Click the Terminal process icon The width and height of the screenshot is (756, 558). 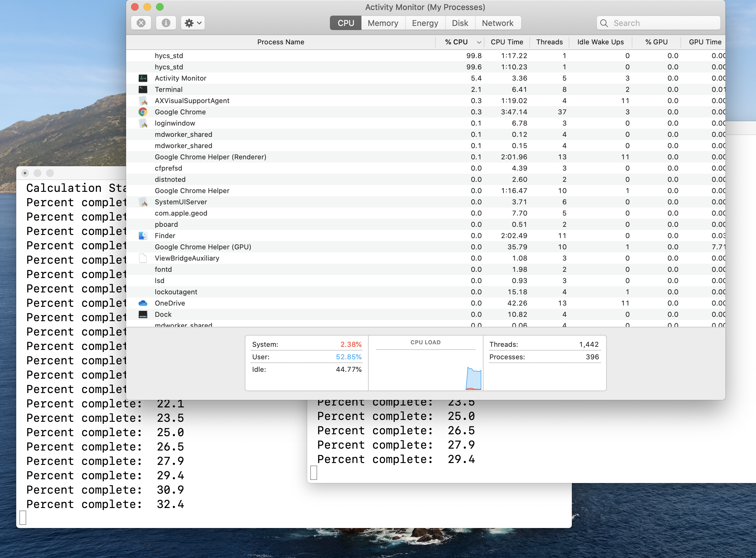pyautogui.click(x=143, y=89)
